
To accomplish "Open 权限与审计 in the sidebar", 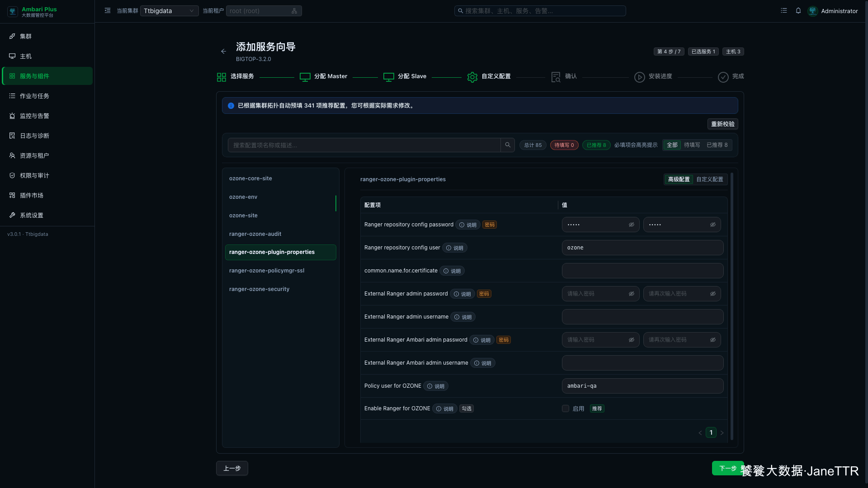I will pos(47,175).
